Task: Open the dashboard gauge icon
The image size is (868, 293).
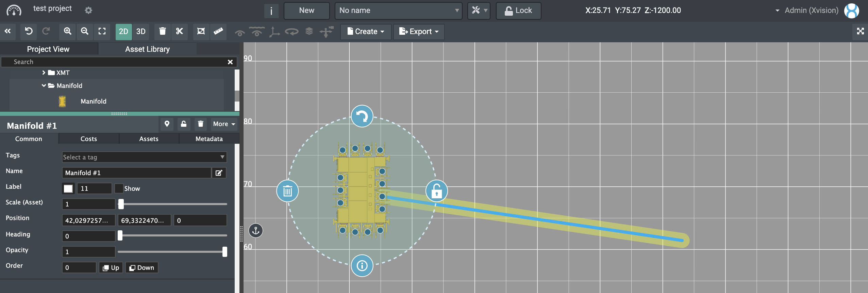Action: (14, 11)
